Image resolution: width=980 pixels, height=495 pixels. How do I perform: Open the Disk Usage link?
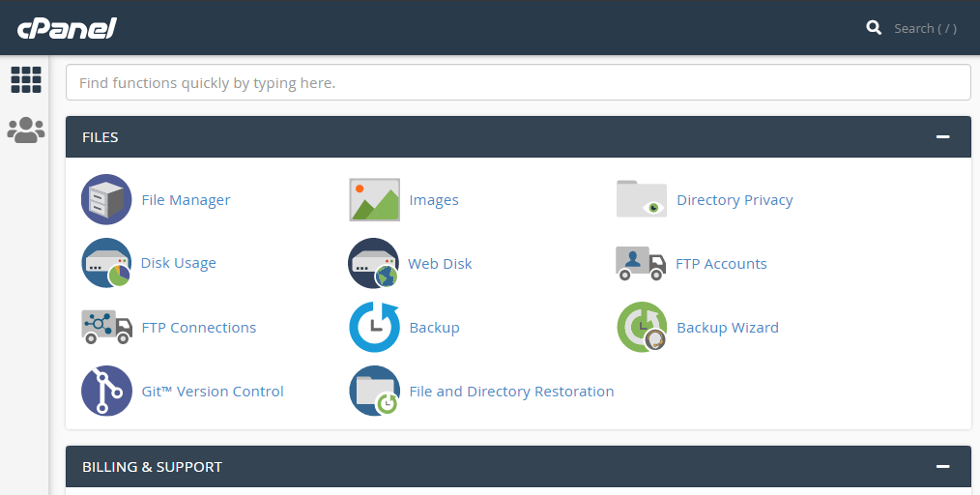point(178,263)
